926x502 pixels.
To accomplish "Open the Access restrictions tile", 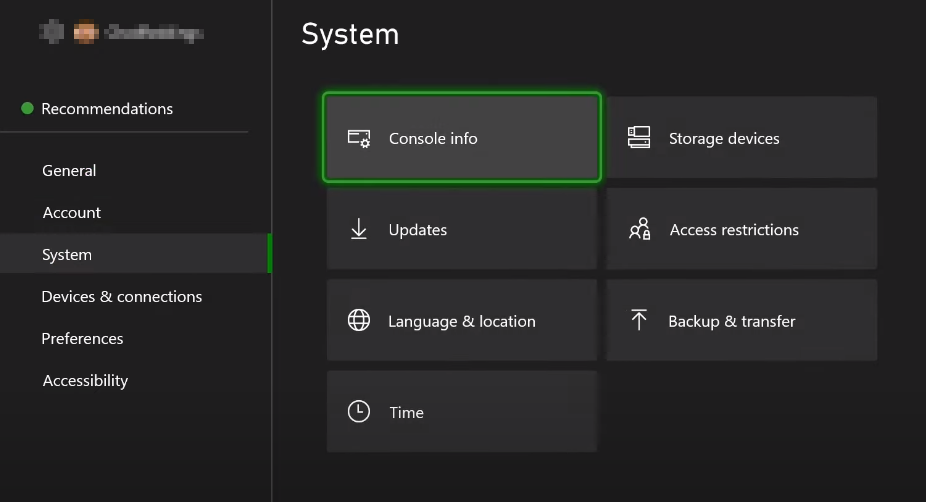I will point(742,230).
